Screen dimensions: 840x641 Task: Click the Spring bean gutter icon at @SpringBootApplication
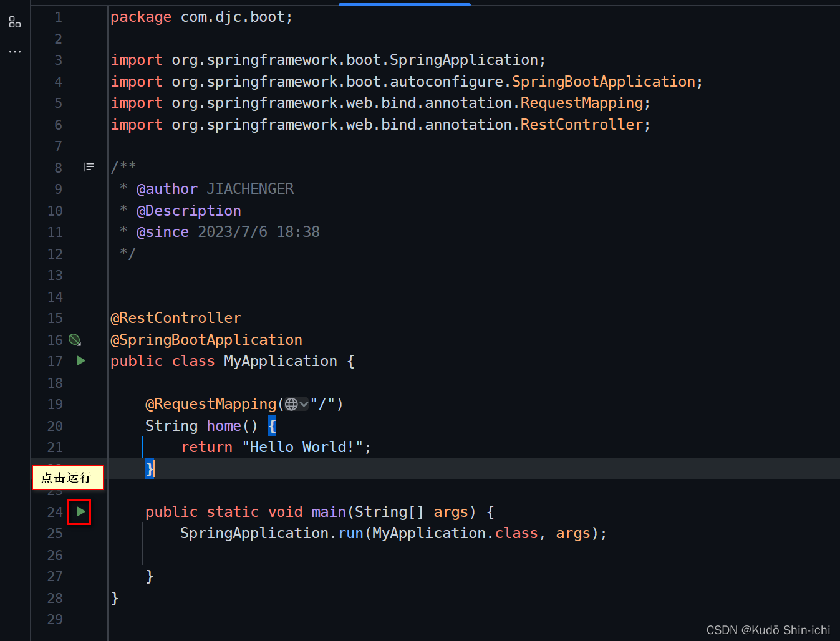click(75, 340)
